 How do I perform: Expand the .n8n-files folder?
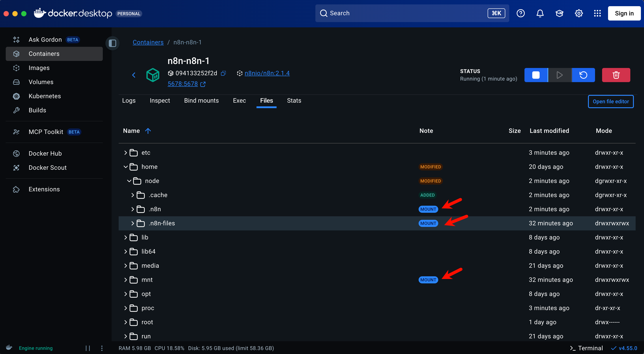point(133,223)
